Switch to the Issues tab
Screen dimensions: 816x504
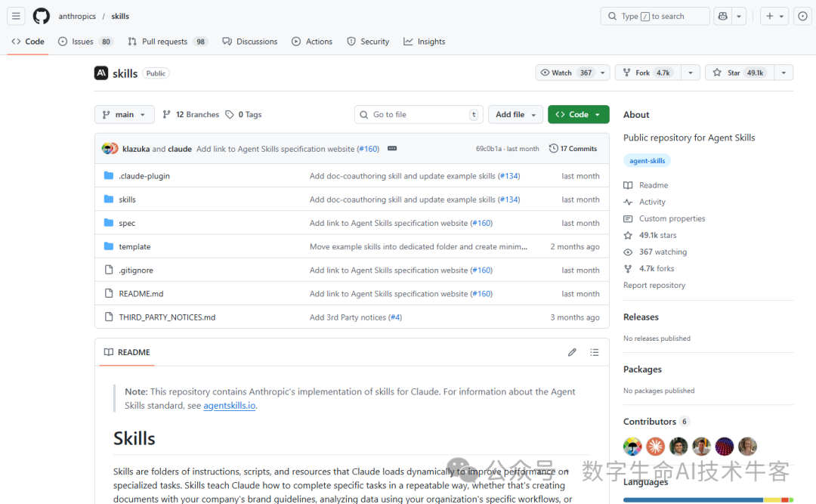[x=85, y=42]
